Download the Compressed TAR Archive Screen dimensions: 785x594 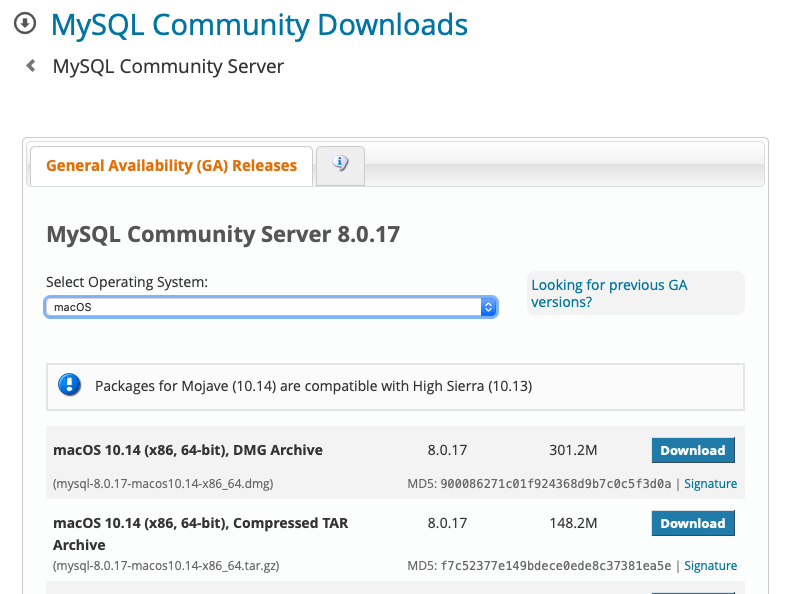(693, 523)
